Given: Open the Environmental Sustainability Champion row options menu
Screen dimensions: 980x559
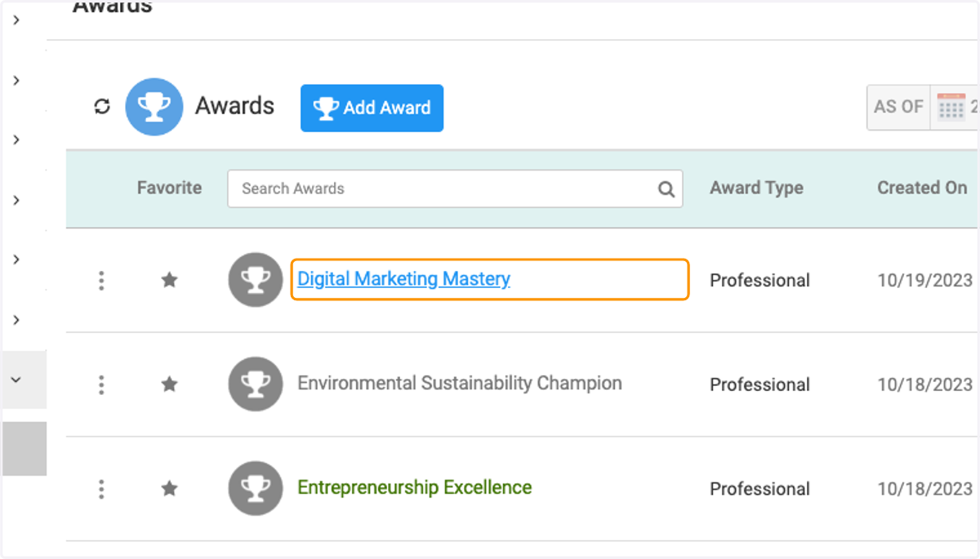Looking at the screenshot, I should [x=101, y=384].
